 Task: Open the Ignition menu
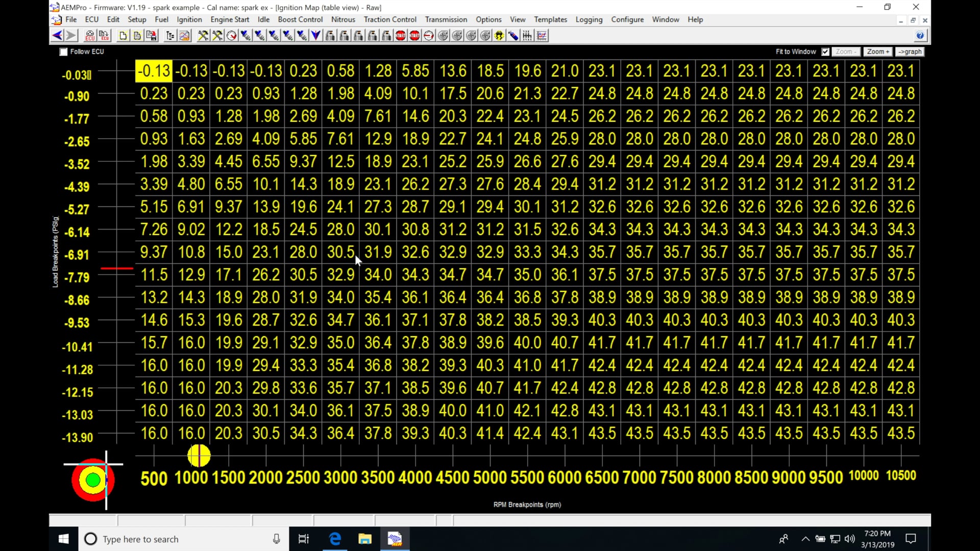[x=189, y=19]
